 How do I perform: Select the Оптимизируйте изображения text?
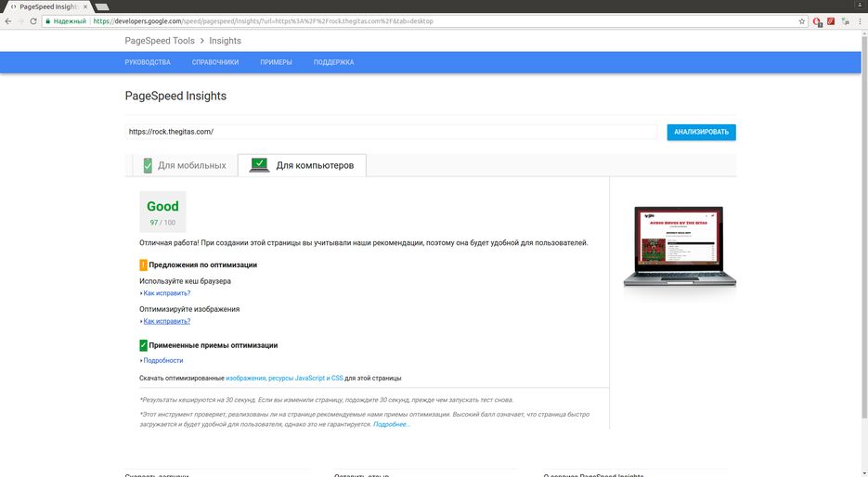tap(189, 309)
